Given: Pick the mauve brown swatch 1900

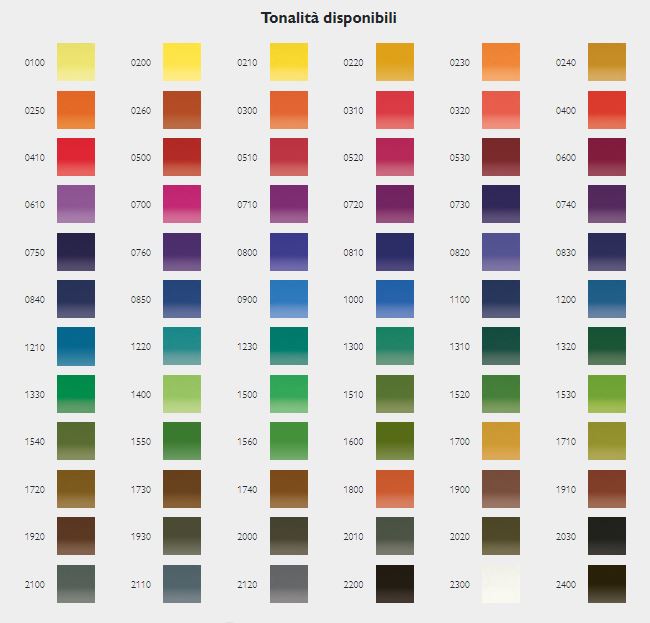Looking at the screenshot, I should tap(501, 489).
